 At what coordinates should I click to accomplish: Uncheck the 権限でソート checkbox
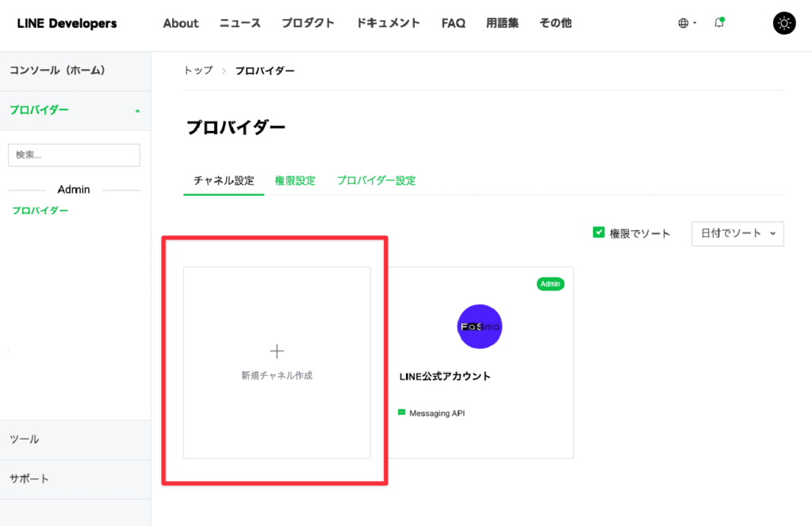pos(599,232)
